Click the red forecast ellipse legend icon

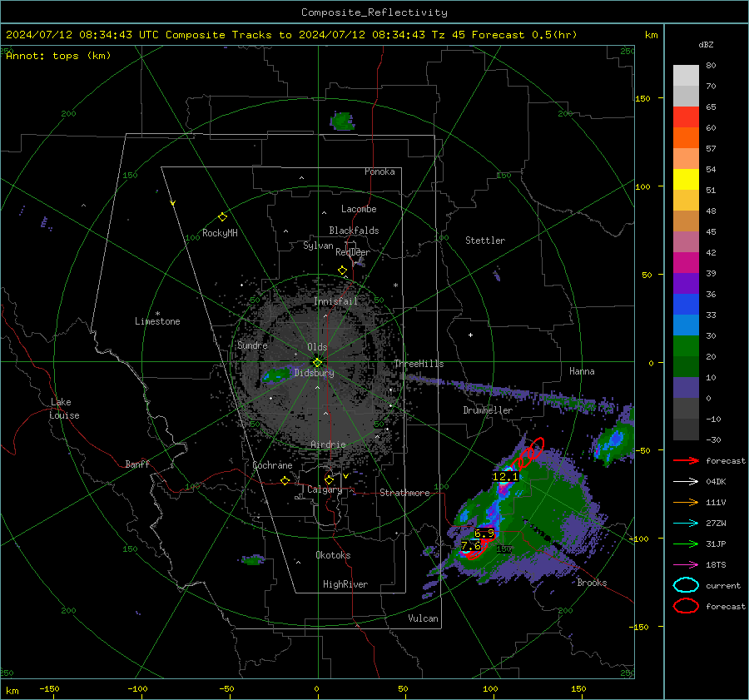pos(686,606)
